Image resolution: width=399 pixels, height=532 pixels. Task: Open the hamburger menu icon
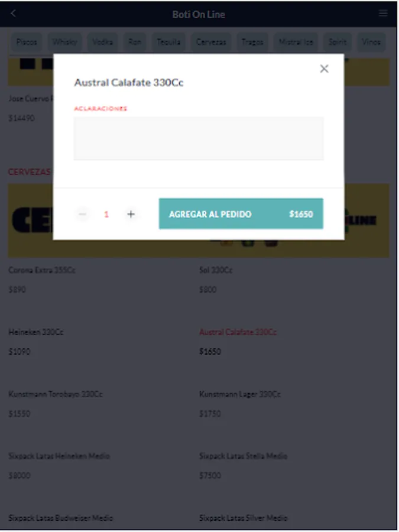383,14
